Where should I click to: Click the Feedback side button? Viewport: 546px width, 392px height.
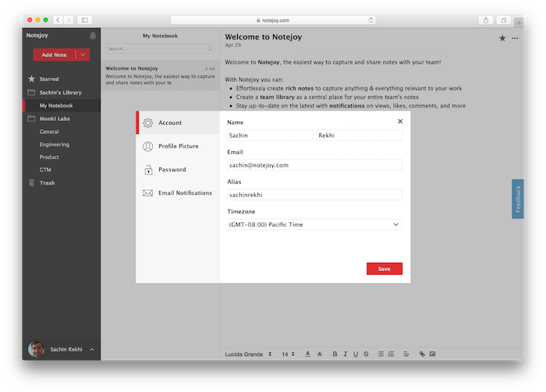(517, 199)
